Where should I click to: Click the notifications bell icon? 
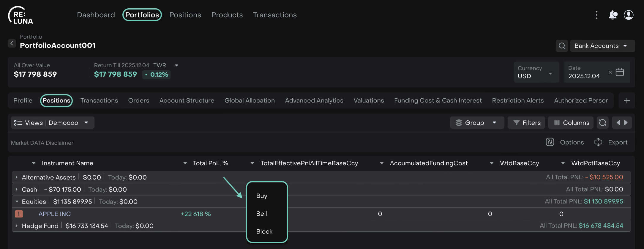(x=613, y=15)
